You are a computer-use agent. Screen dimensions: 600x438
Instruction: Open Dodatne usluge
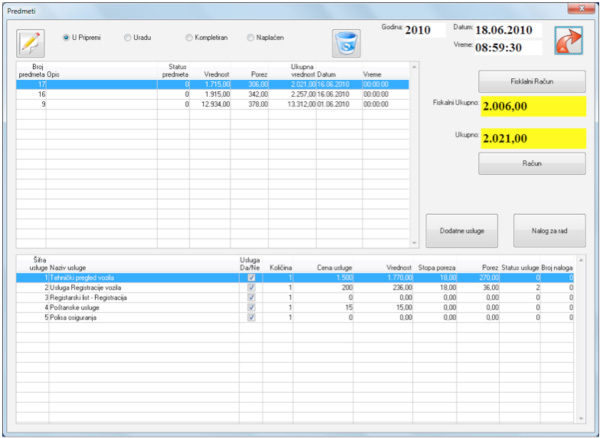[x=461, y=230]
